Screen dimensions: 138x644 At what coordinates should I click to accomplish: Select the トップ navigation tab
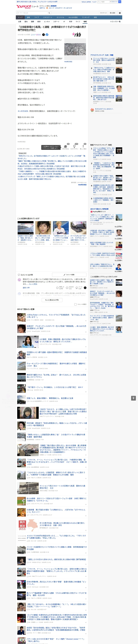click(x=20, y=17)
